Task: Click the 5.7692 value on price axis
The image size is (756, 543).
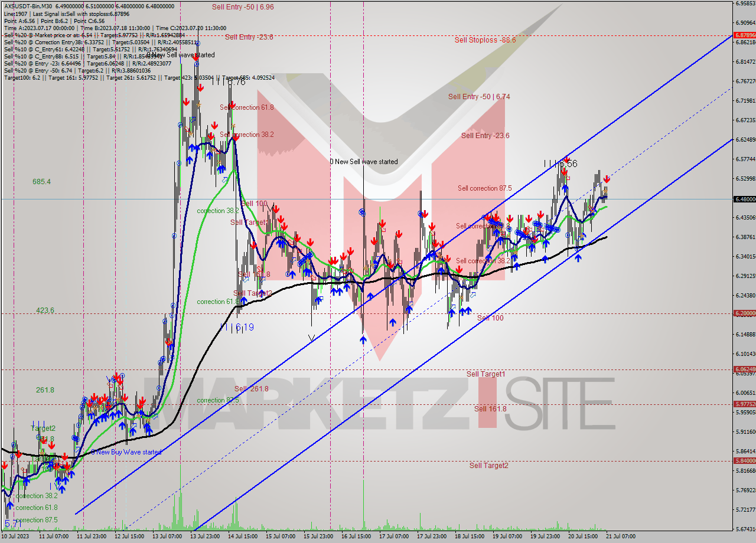Action: [745, 490]
